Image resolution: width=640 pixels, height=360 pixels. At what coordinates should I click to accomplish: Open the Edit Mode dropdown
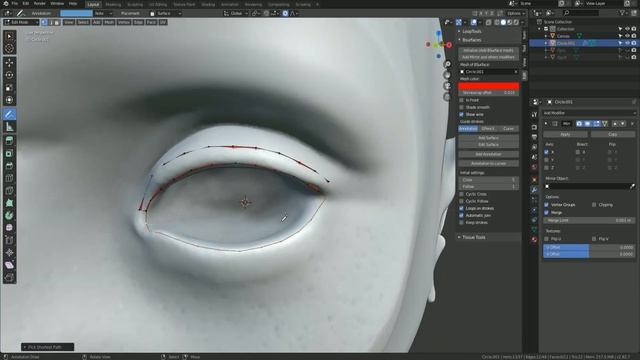(x=22, y=22)
